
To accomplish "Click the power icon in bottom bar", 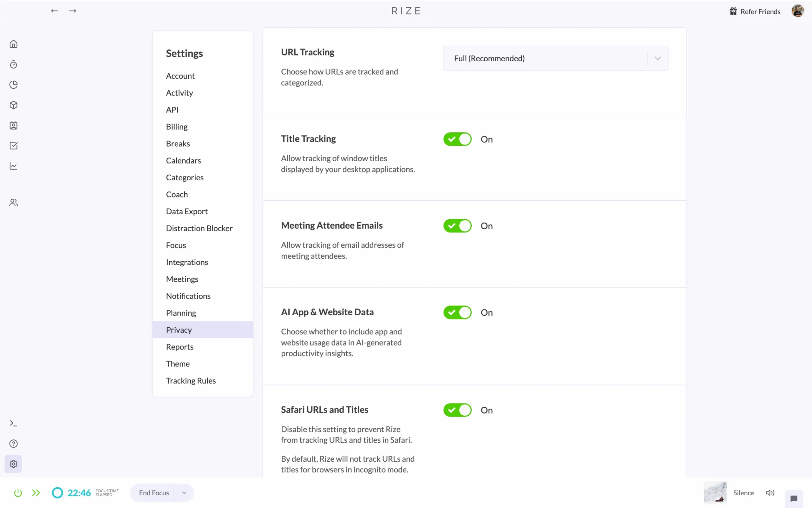I will pyautogui.click(x=18, y=492).
